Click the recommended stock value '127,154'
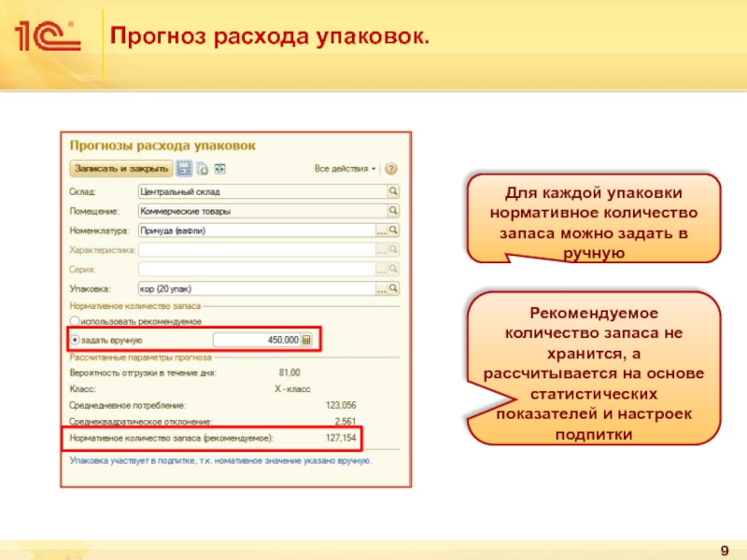This screenshot has width=747, height=560. coord(341,438)
